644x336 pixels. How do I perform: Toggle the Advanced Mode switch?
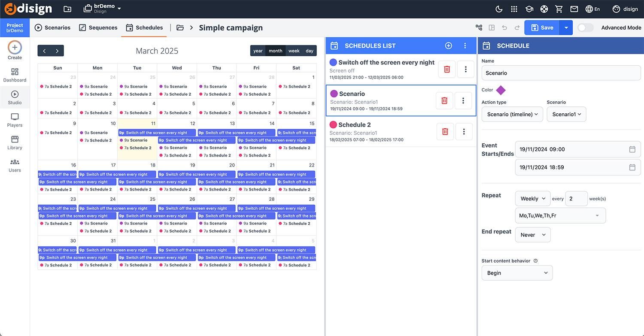(585, 27)
